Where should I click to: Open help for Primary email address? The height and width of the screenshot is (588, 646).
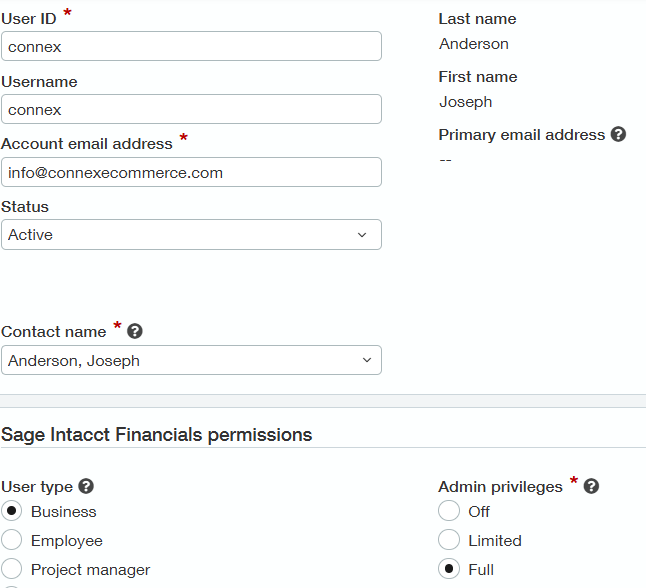coord(618,134)
